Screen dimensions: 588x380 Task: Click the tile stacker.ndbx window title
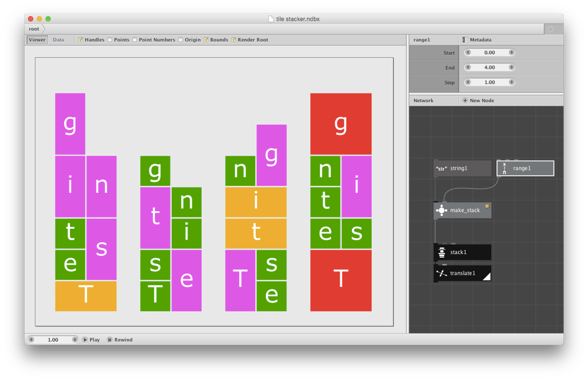pyautogui.click(x=298, y=19)
